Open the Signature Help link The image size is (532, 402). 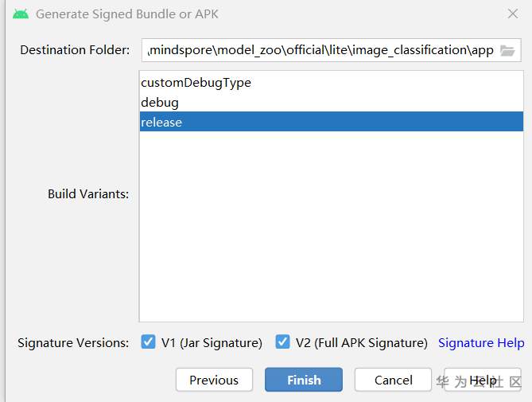[x=481, y=343]
